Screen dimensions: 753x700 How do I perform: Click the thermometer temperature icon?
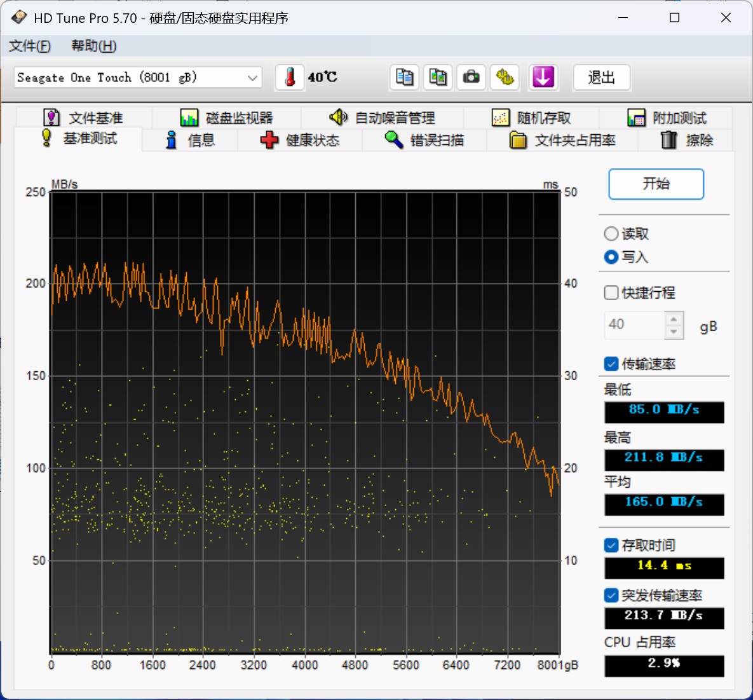[290, 78]
